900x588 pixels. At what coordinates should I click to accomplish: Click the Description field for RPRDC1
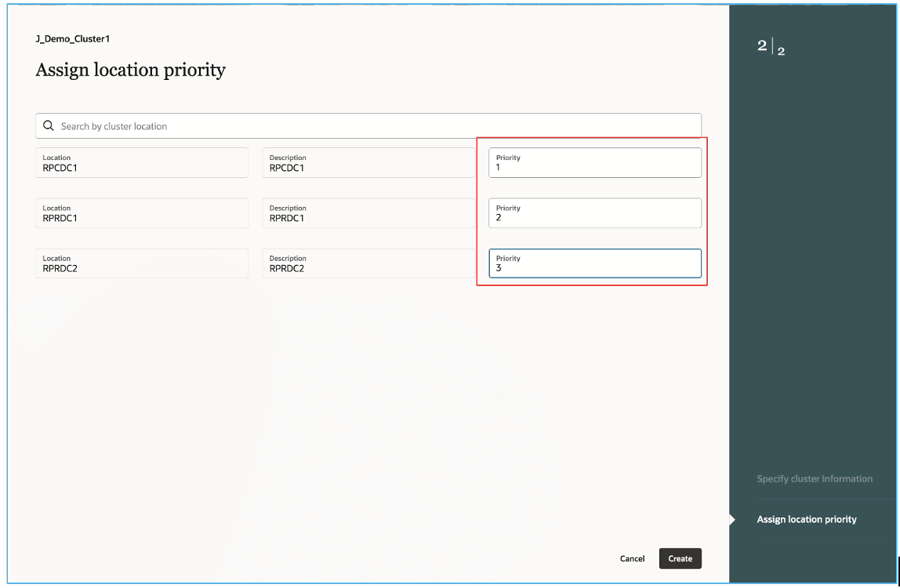(368, 212)
